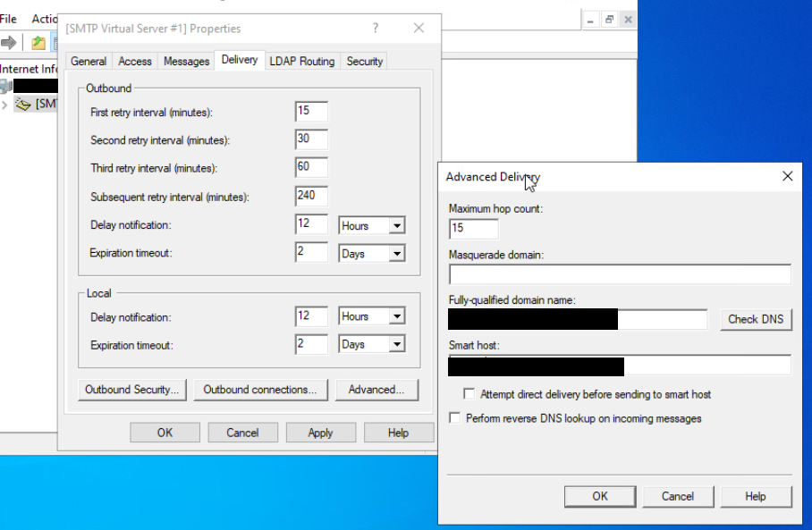The width and height of the screenshot is (812, 530).
Task: Click OK in Advanced Delivery dialog
Action: [x=600, y=496]
